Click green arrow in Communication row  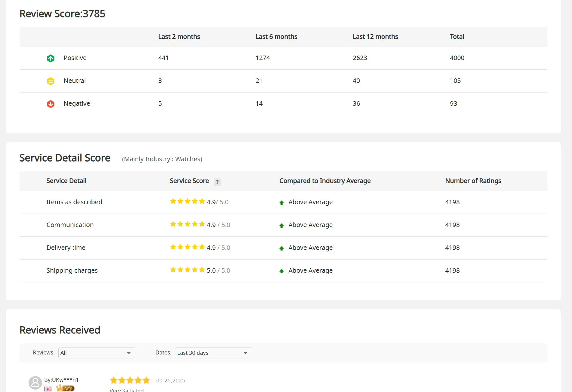click(281, 226)
